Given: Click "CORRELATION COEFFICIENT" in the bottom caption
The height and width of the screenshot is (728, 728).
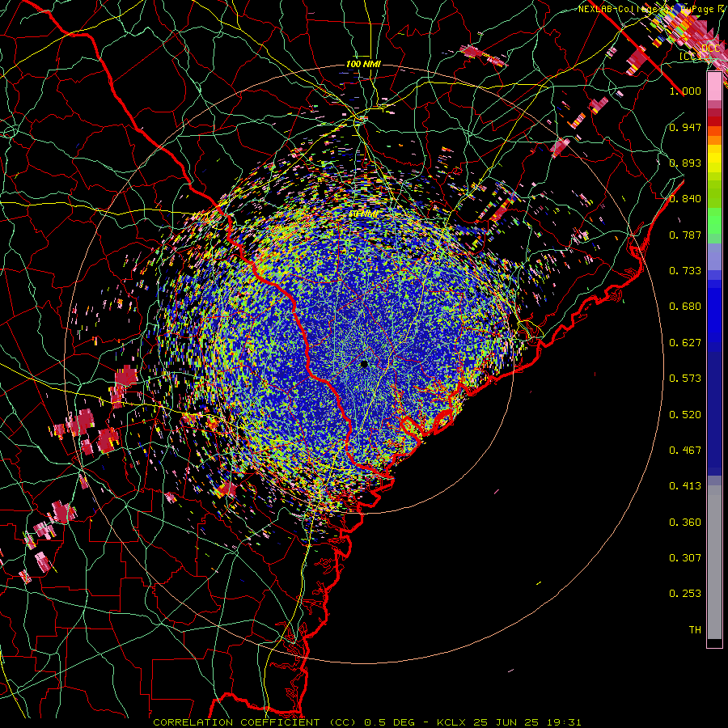Looking at the screenshot, I should 235,722.
